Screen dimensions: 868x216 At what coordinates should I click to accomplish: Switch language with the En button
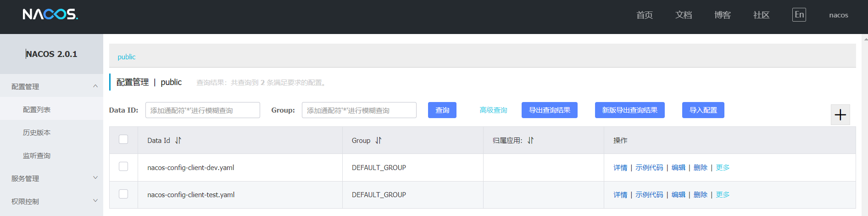point(799,15)
